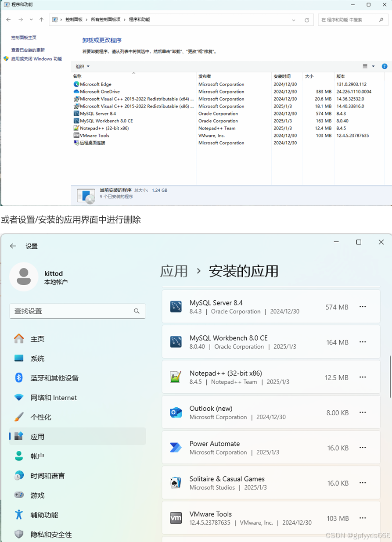This screenshot has height=542, width=392.
Task: Click 所有控制面板项 in address bar
Action: point(106,20)
